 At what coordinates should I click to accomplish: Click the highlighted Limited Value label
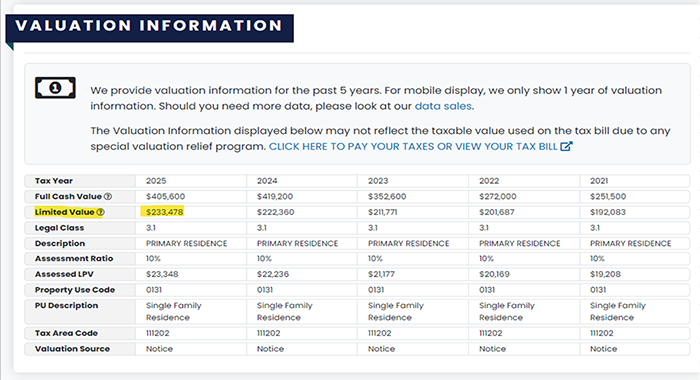point(65,212)
